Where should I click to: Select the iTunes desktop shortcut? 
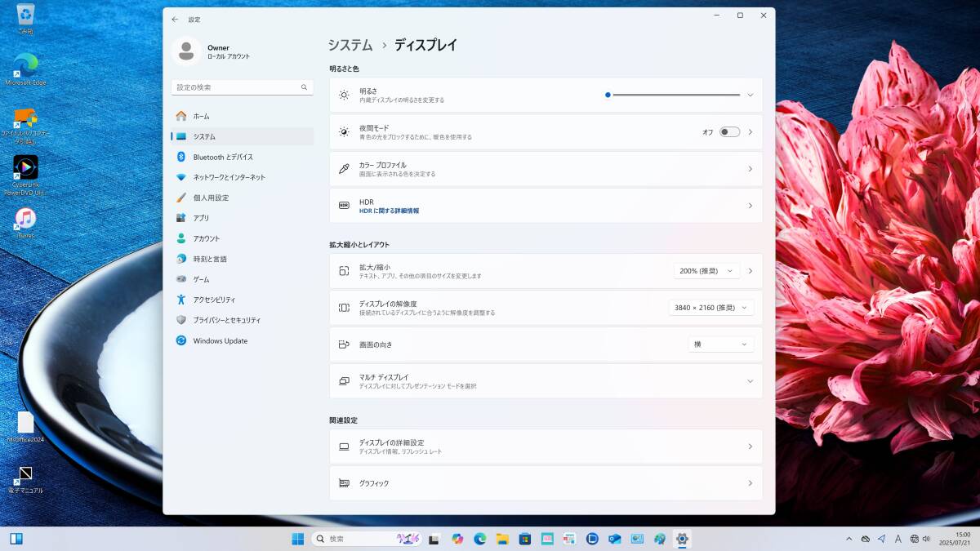click(x=25, y=223)
